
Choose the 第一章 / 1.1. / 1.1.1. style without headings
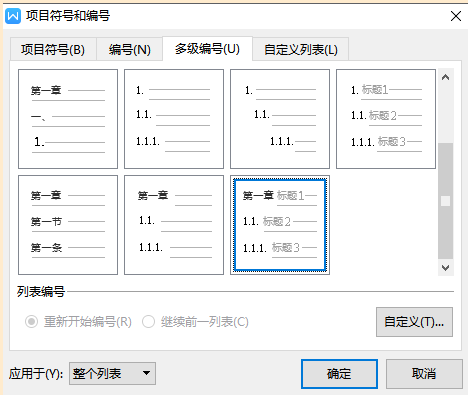pyautogui.click(x=174, y=225)
